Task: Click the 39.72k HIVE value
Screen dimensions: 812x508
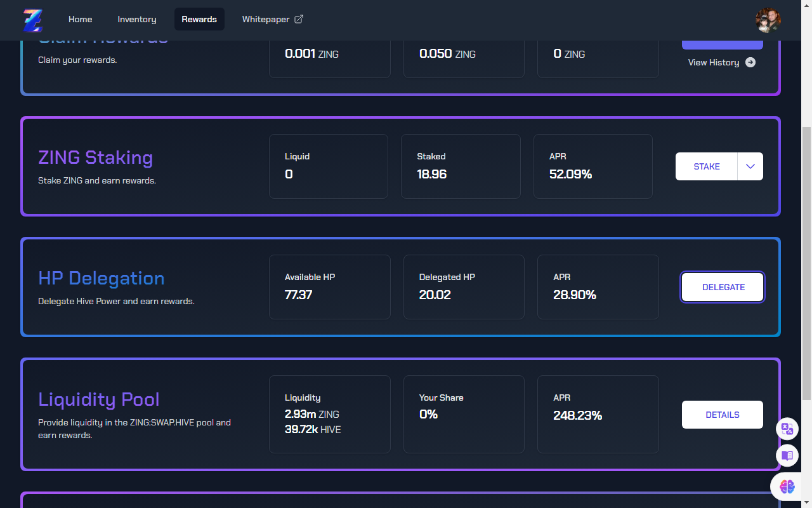Action: click(x=313, y=430)
